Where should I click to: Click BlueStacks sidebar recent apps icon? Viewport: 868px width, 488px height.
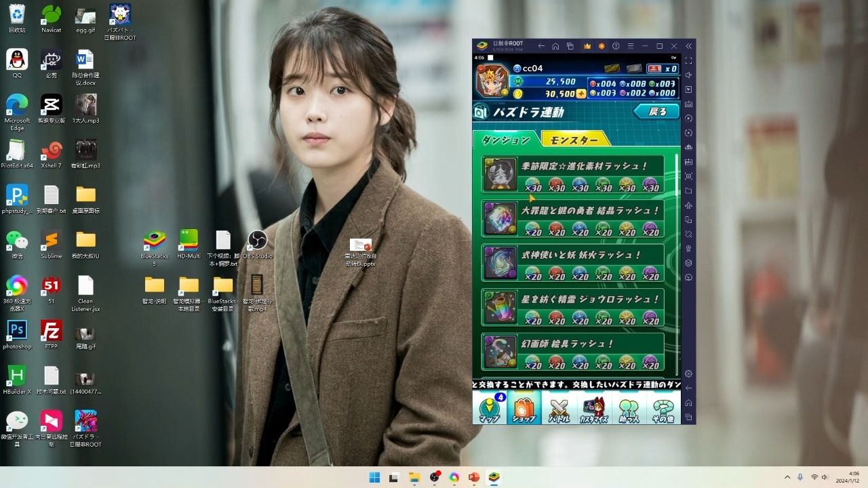(688, 417)
